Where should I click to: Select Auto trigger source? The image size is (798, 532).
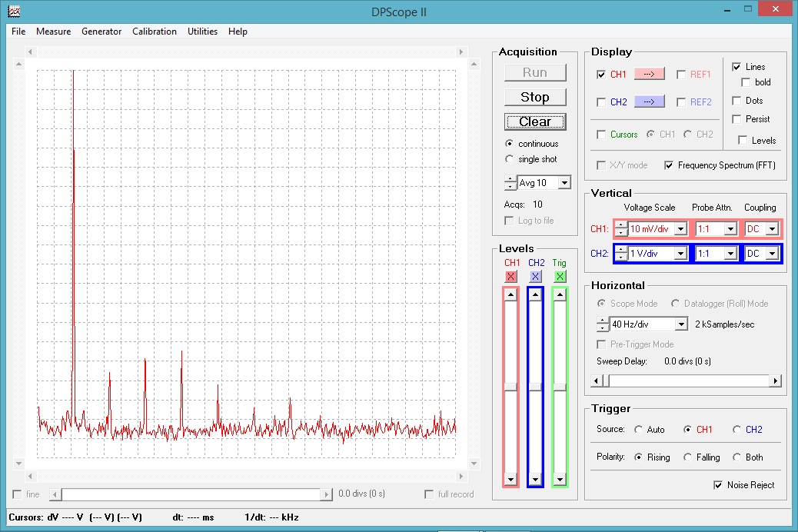638,429
